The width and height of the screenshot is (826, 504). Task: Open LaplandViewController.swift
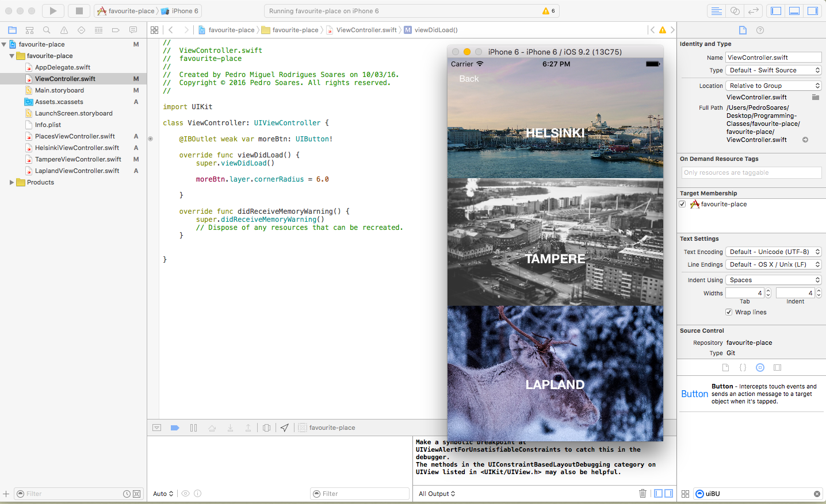pos(77,171)
